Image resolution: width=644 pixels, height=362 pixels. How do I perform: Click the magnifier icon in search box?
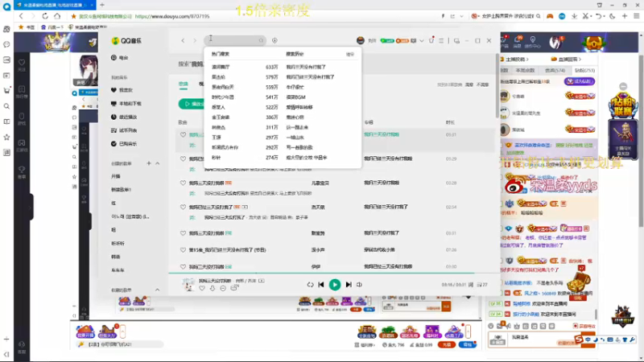pyautogui.click(x=261, y=40)
